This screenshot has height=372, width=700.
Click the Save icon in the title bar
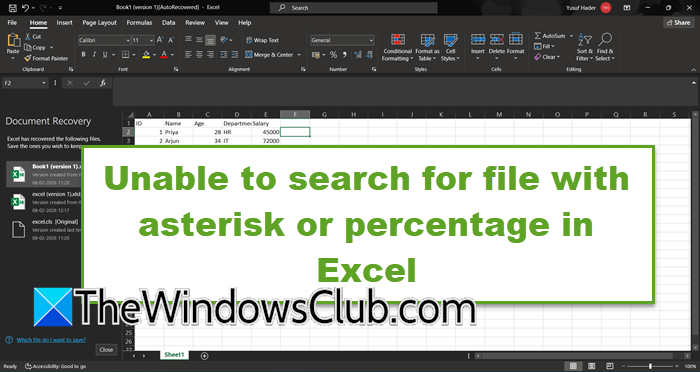(x=13, y=8)
